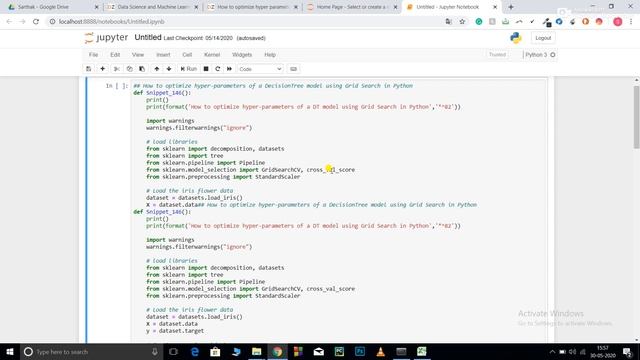Image resolution: width=640 pixels, height=360 pixels.
Task: Open the Widgets menu
Action: [242, 55]
